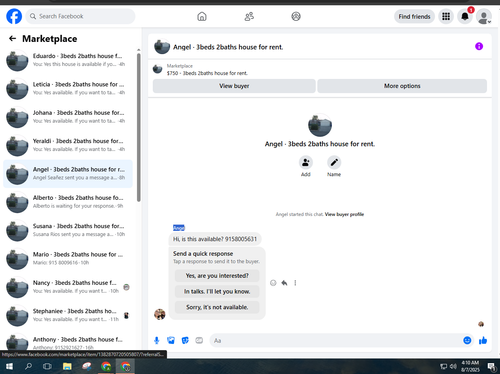
Task: Click the reply arrow icon
Action: pyautogui.click(x=284, y=283)
